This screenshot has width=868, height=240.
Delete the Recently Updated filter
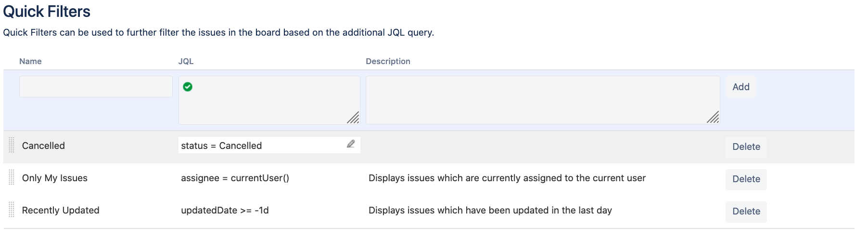[746, 212]
